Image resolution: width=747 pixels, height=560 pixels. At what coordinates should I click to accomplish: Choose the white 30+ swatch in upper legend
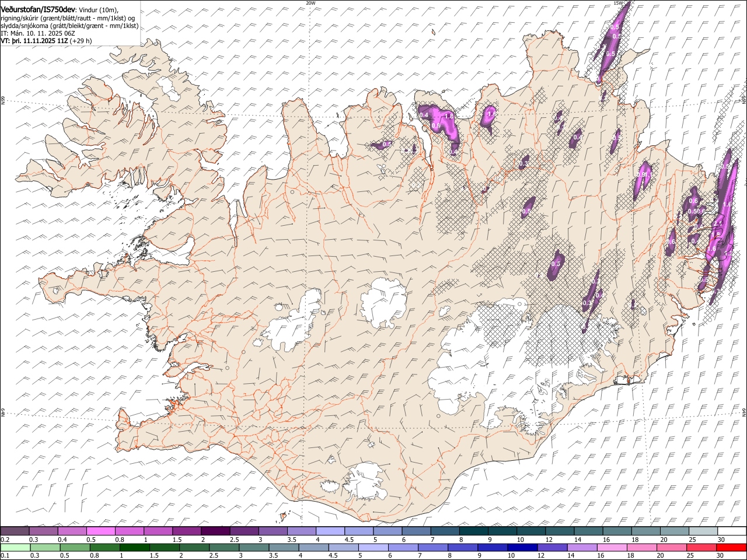point(732,531)
